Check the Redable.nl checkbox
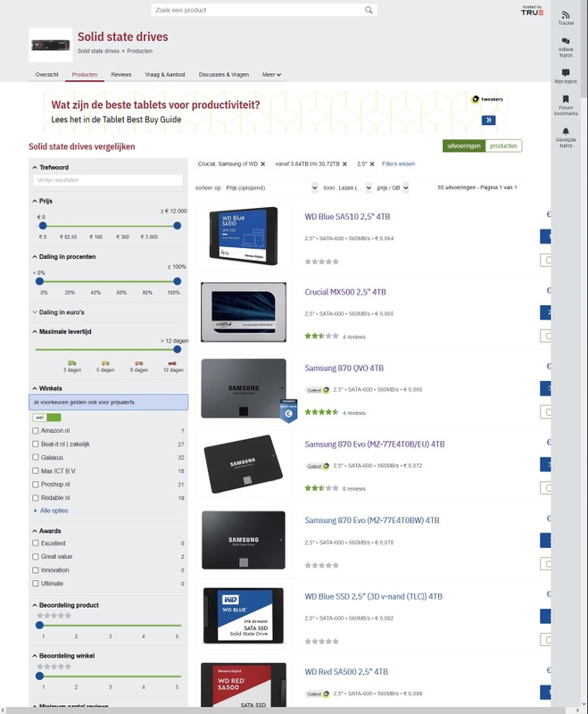Screen dimensions: 588x714 pyautogui.click(x=36, y=498)
